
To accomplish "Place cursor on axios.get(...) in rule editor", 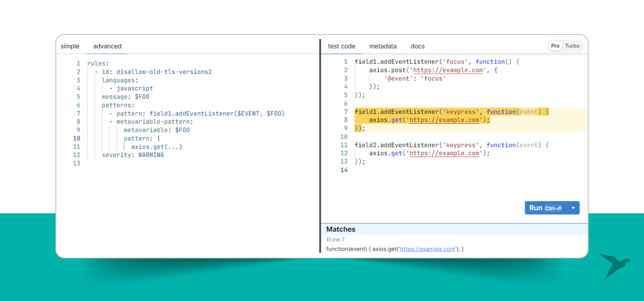I will coord(156,147).
